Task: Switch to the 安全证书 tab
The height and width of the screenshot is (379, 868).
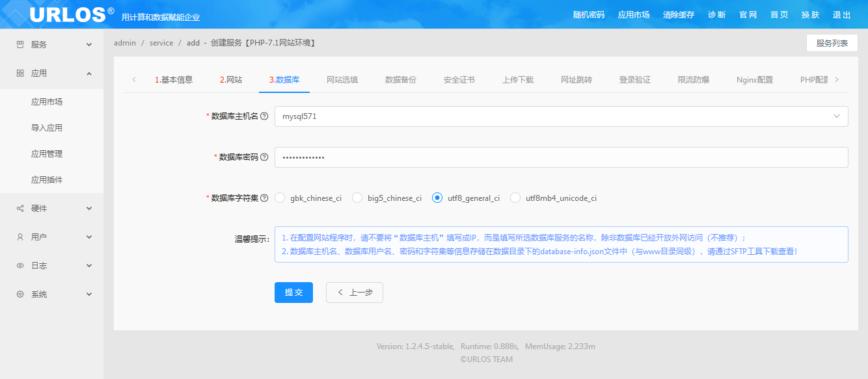Action: coord(459,80)
